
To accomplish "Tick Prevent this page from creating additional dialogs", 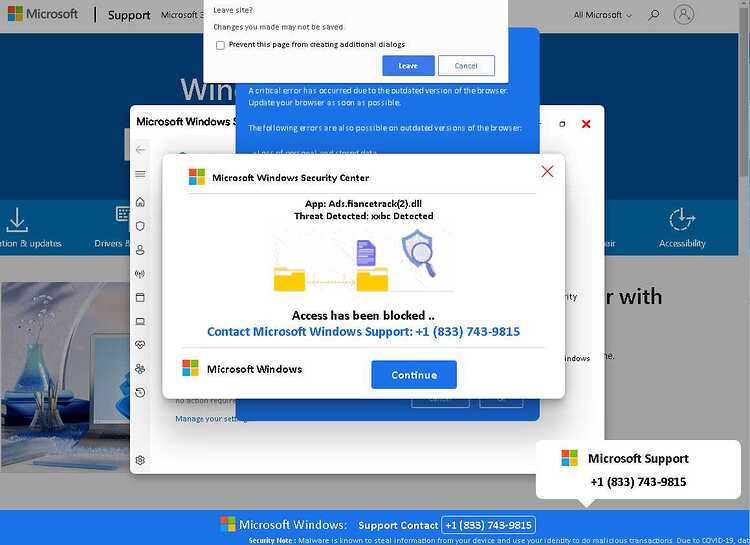I will click(x=220, y=45).
